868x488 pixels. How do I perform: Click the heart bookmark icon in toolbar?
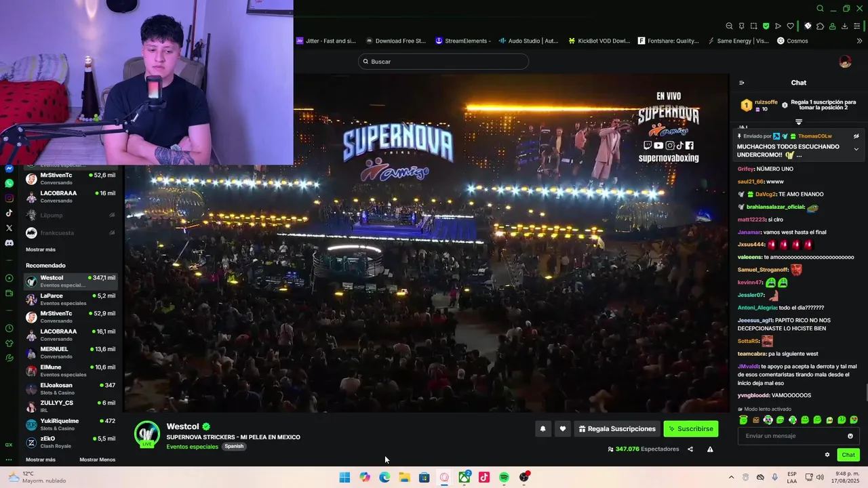[x=790, y=26]
